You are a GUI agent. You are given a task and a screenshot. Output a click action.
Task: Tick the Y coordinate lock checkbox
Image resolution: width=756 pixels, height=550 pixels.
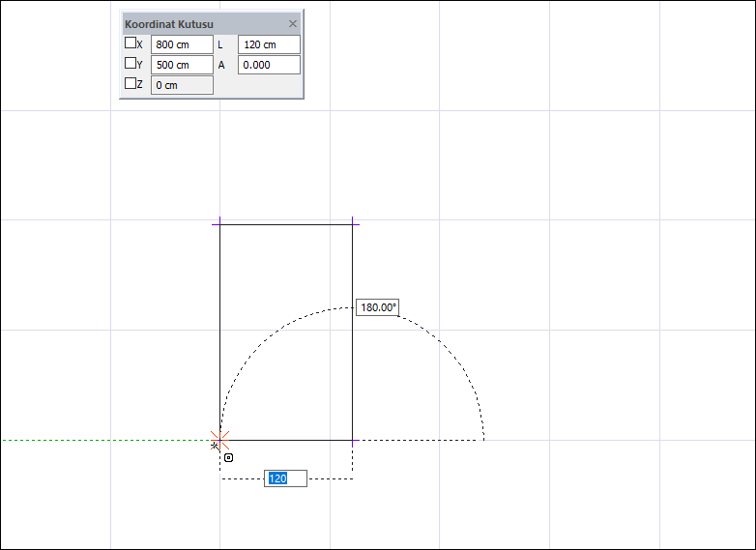pyautogui.click(x=131, y=64)
